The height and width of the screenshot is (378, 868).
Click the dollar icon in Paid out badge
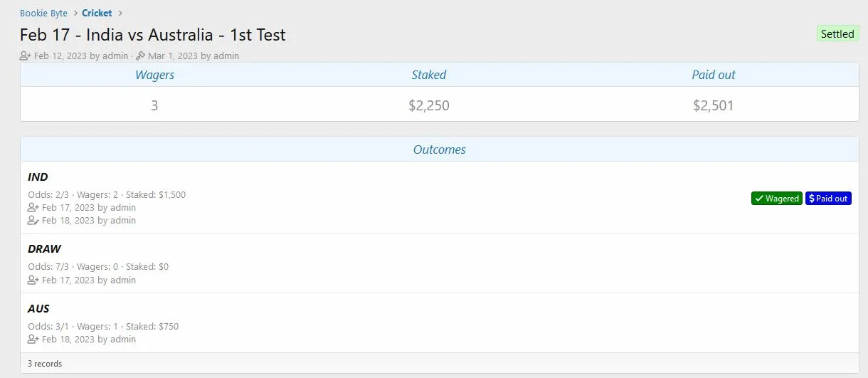pos(812,199)
